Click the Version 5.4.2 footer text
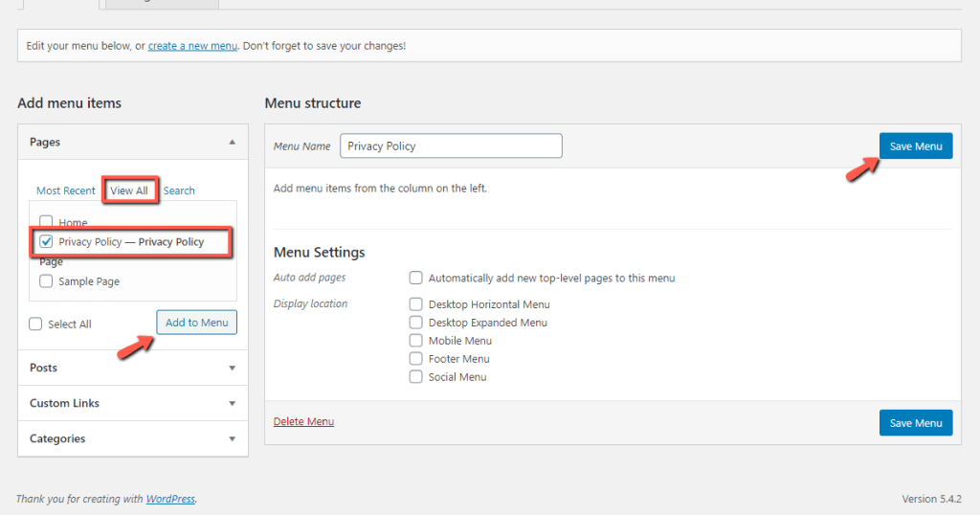980x515 pixels. 931,499
